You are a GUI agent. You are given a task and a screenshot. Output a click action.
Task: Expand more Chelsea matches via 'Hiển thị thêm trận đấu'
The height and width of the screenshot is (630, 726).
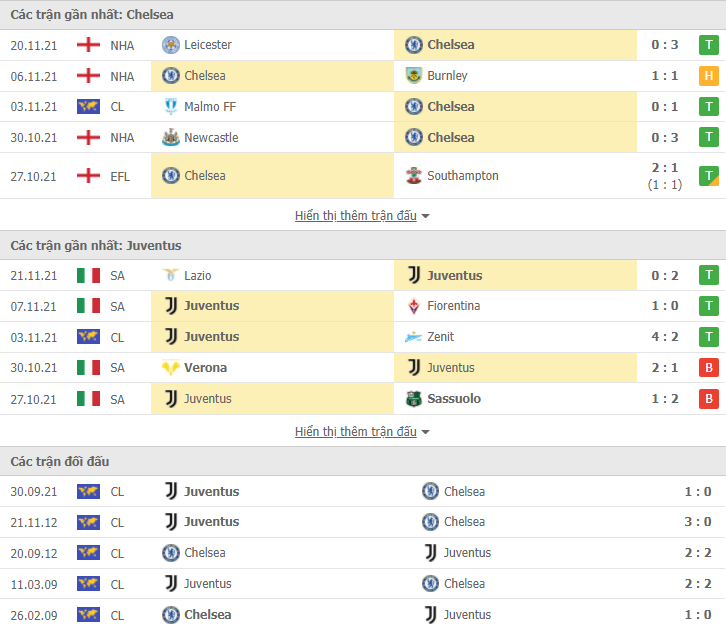point(356,216)
